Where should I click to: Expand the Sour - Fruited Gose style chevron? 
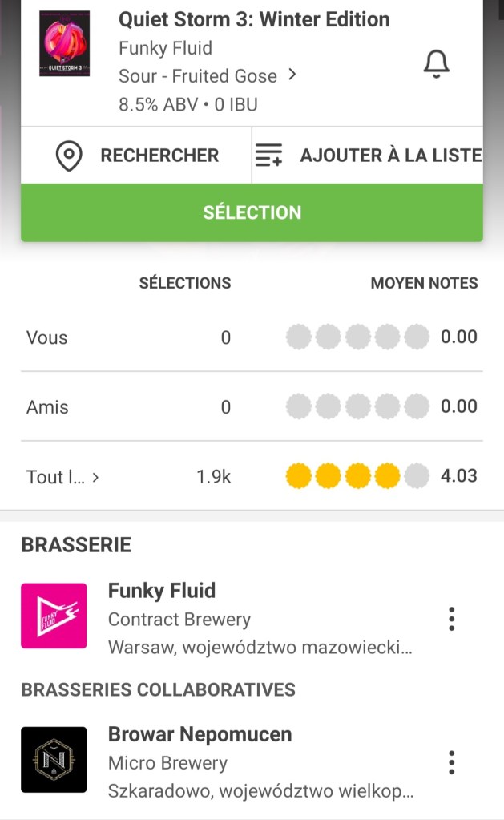[x=292, y=75]
